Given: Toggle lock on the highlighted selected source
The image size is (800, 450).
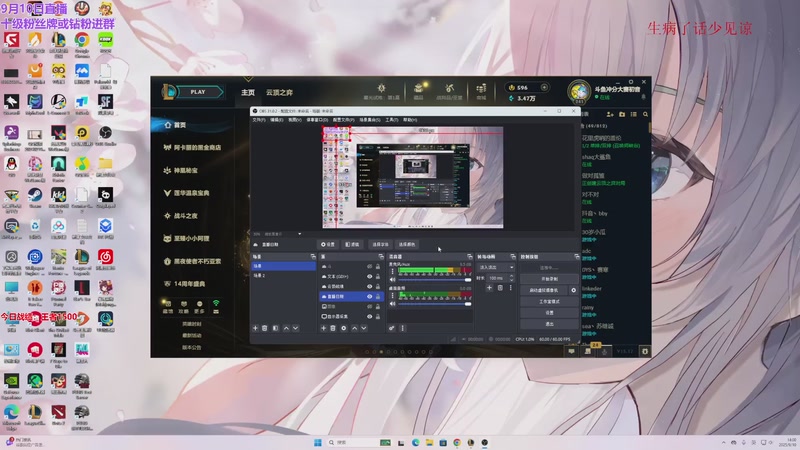Looking at the screenshot, I should [x=378, y=296].
